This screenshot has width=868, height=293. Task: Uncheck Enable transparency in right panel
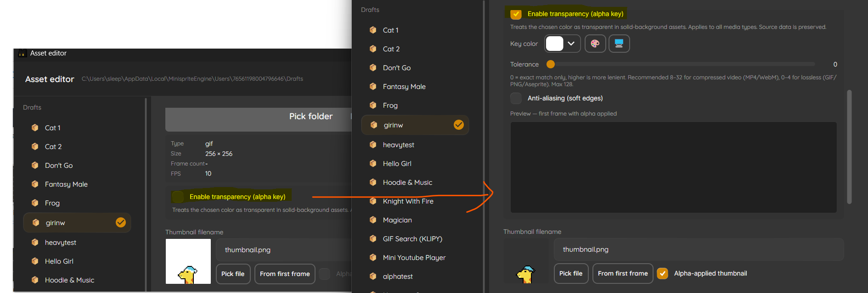pyautogui.click(x=516, y=14)
